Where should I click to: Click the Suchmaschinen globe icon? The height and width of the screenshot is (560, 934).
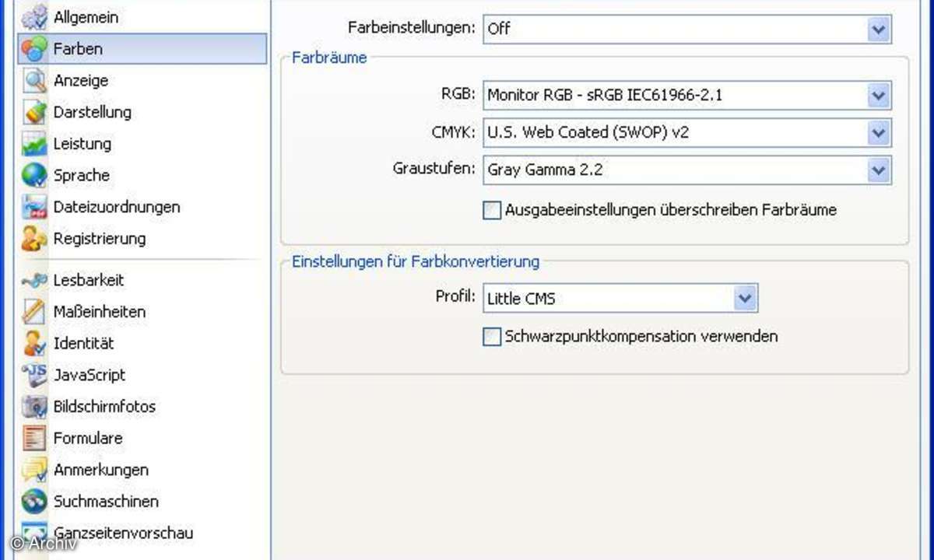(34, 502)
